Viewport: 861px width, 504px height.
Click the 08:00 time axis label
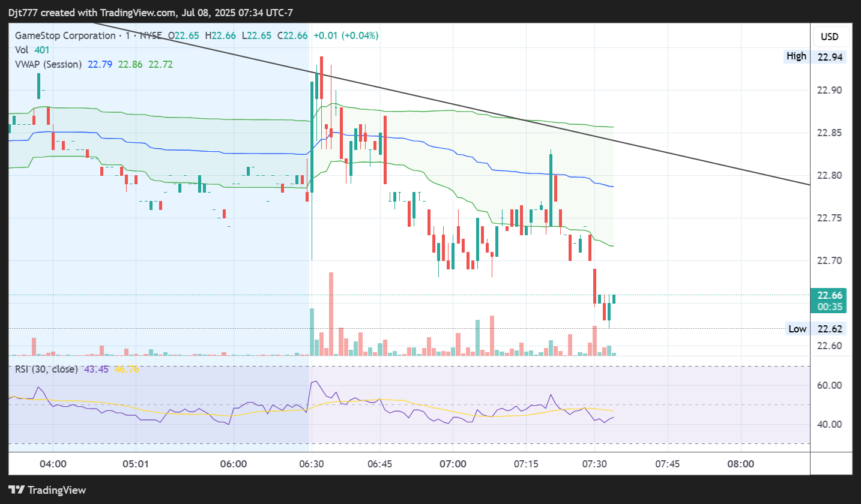(x=740, y=464)
